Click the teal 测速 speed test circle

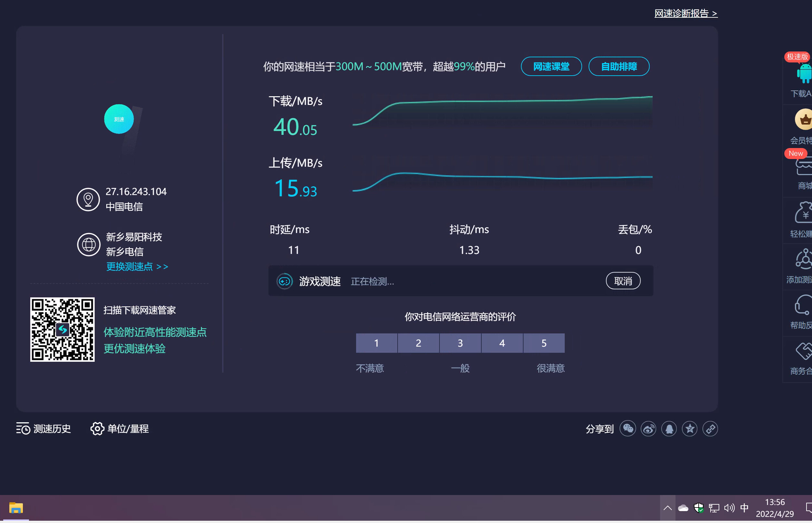pos(119,119)
